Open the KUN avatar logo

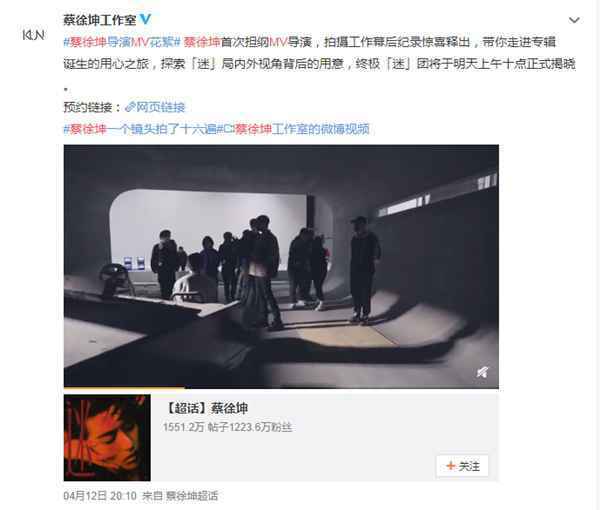pyautogui.click(x=33, y=35)
